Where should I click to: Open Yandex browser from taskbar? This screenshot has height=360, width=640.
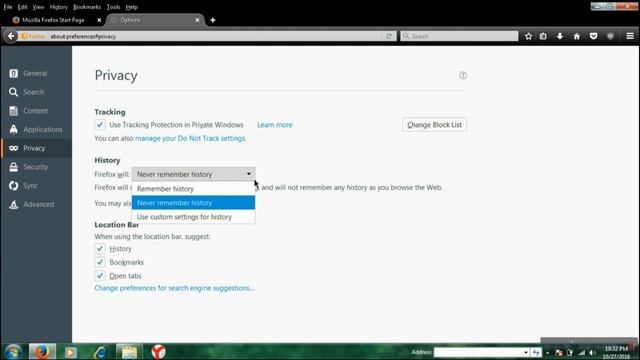coord(158,351)
